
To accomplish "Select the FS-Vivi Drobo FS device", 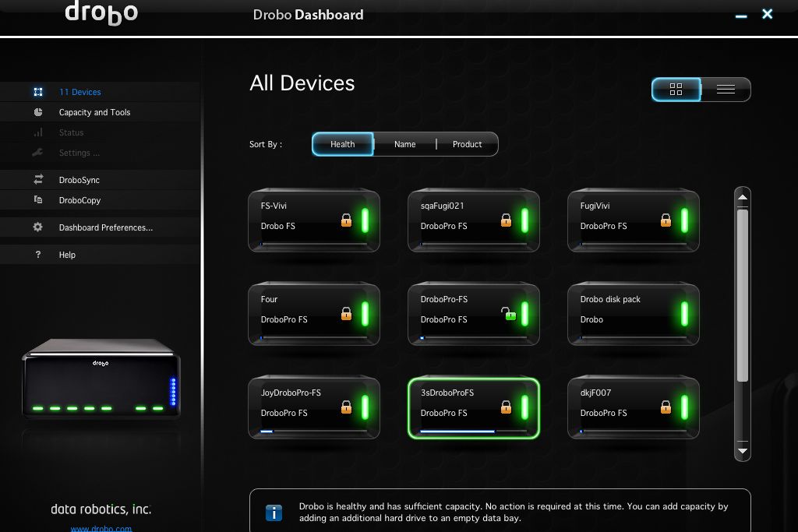I will (x=314, y=220).
